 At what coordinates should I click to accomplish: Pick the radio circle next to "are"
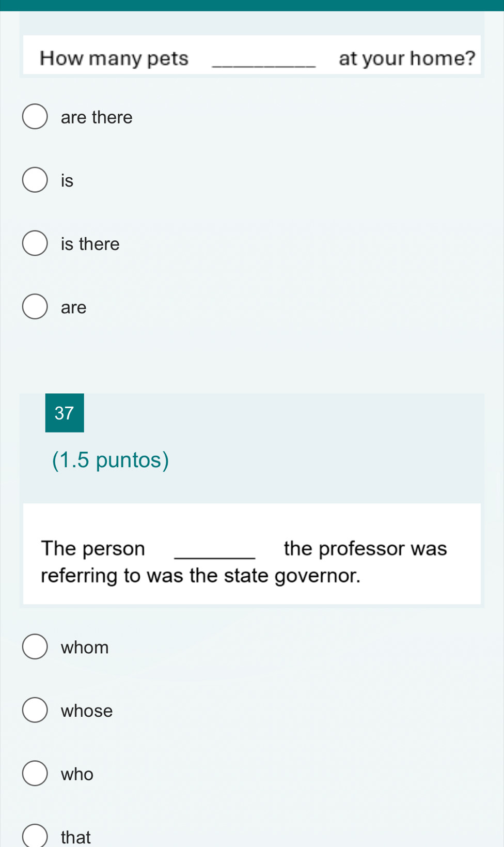35,307
